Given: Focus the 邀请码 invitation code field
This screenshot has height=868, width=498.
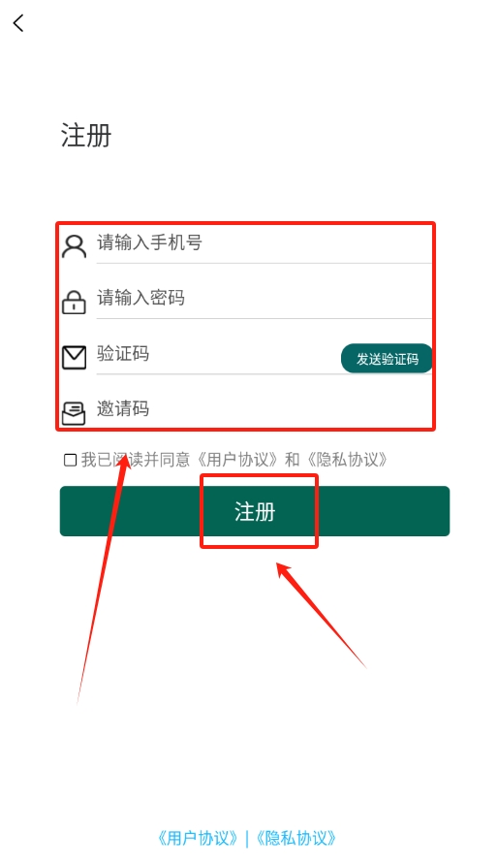Looking at the screenshot, I should [x=265, y=409].
